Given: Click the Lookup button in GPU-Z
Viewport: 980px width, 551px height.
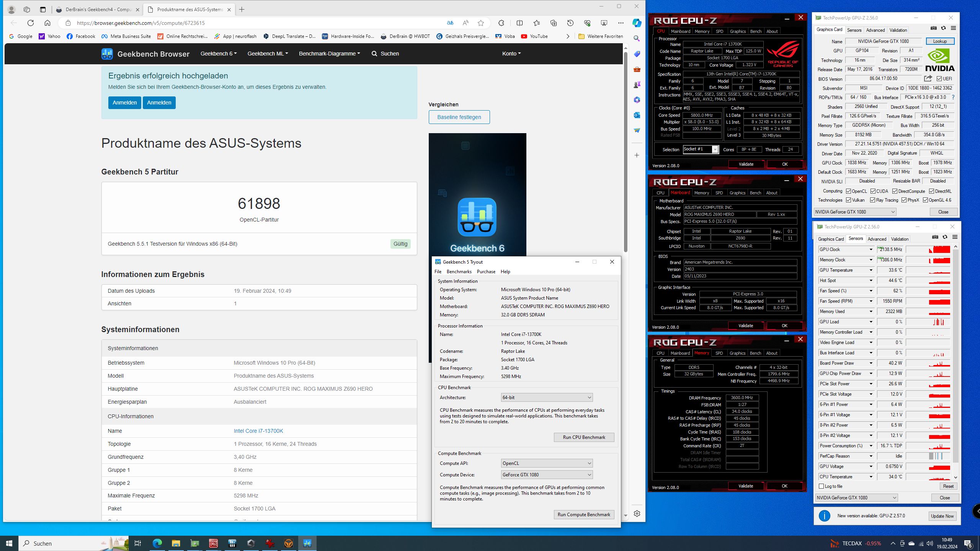Looking at the screenshot, I should pyautogui.click(x=940, y=41).
